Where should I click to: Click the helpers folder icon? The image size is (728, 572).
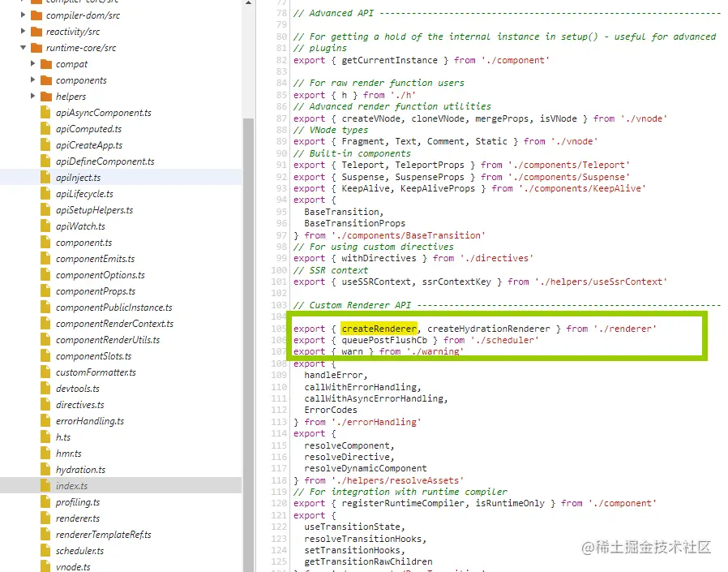(46, 97)
